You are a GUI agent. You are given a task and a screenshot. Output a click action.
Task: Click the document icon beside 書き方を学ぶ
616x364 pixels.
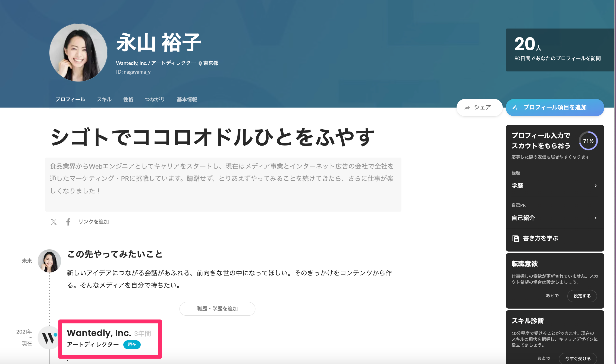516,239
